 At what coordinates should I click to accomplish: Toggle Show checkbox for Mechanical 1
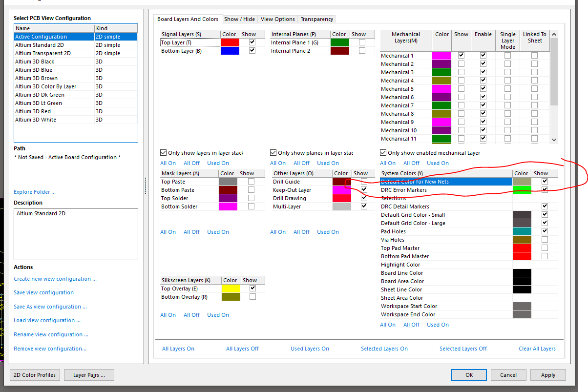(461, 56)
